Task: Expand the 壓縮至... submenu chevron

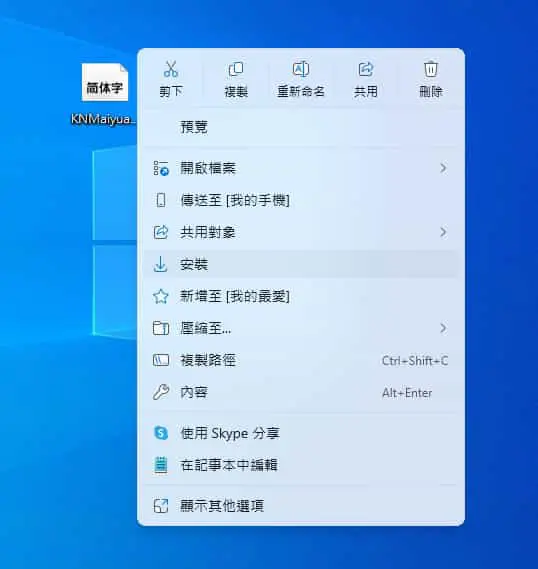Action: (443, 328)
